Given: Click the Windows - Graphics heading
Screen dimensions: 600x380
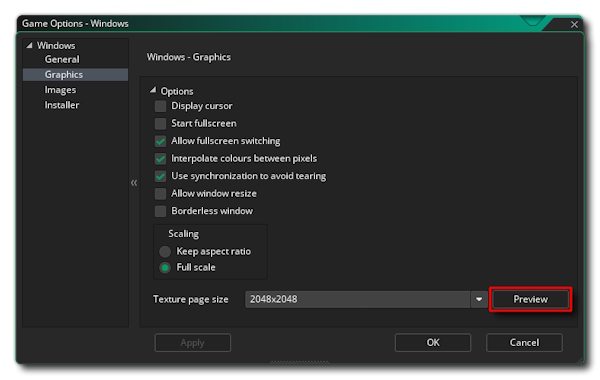Looking at the screenshot, I should pyautogui.click(x=189, y=57).
